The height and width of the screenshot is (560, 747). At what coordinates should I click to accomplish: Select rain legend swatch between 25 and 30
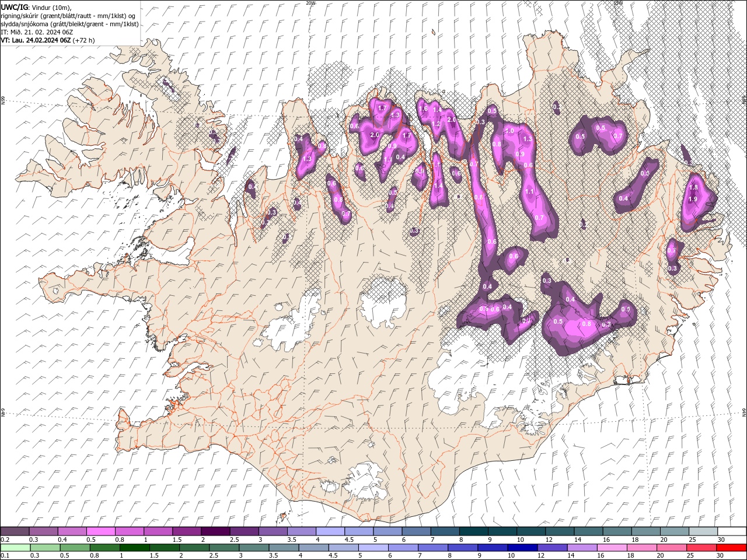700,548
